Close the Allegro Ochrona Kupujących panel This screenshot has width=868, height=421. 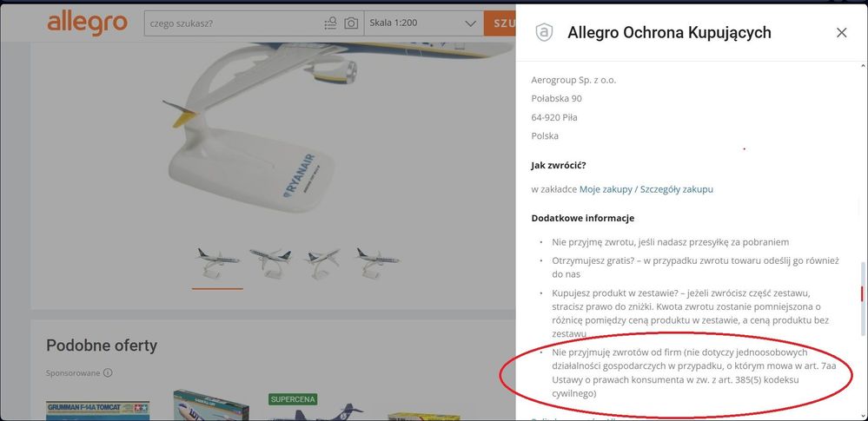tap(841, 33)
